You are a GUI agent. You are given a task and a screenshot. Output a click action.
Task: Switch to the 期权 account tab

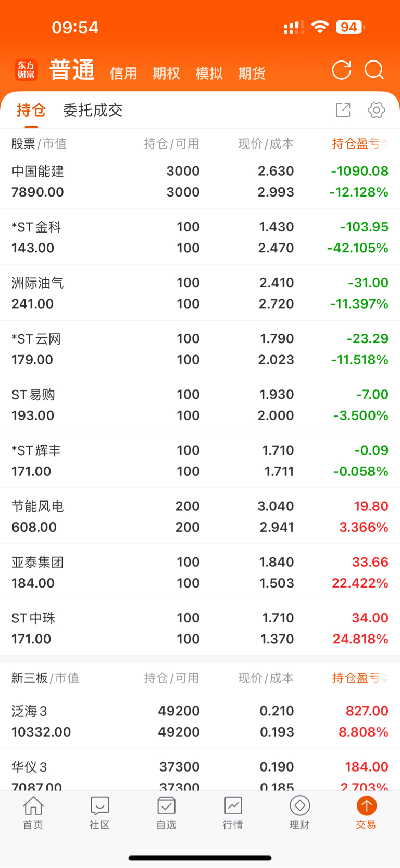166,73
